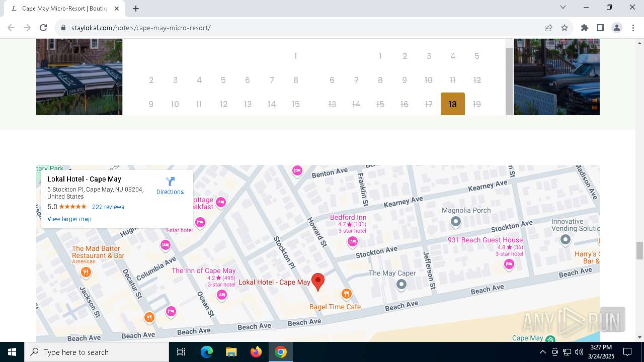Click the Bedford Inn map label
Screen dimensions: 644x362
point(348,217)
